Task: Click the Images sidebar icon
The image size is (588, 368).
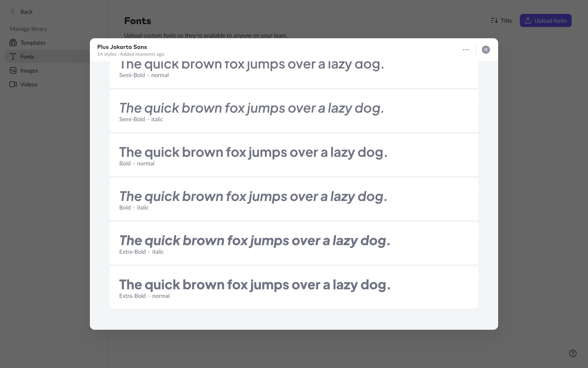Action: [x=13, y=71]
